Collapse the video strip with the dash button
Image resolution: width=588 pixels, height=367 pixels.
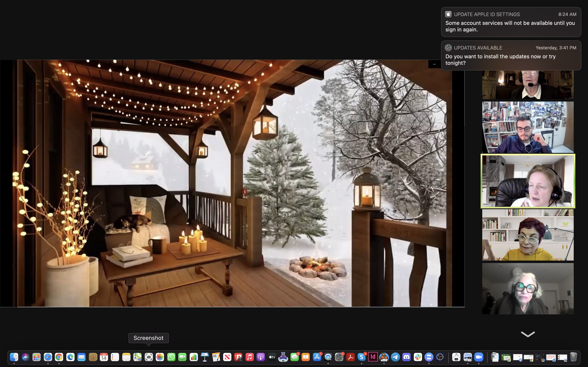434,64
